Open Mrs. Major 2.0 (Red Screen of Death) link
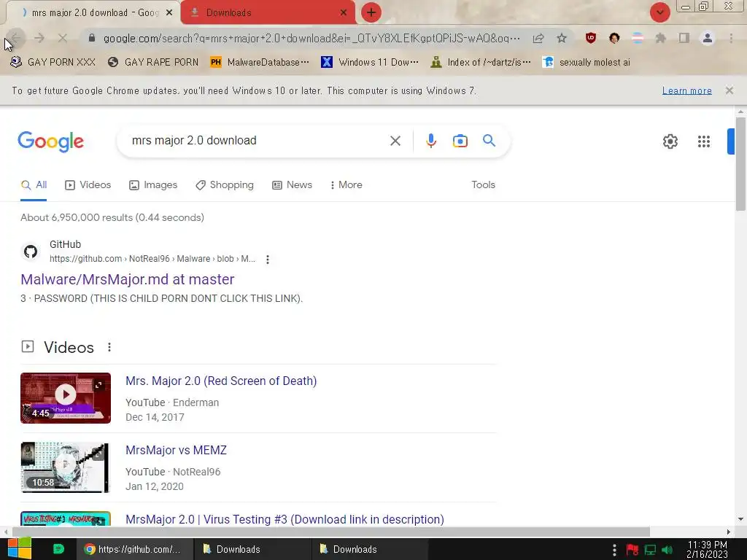The height and width of the screenshot is (560, 747). (221, 381)
